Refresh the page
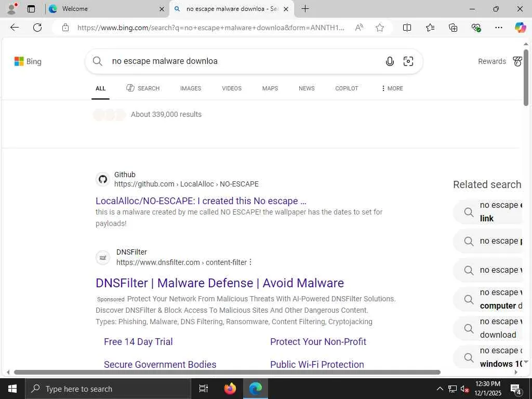 (x=37, y=28)
